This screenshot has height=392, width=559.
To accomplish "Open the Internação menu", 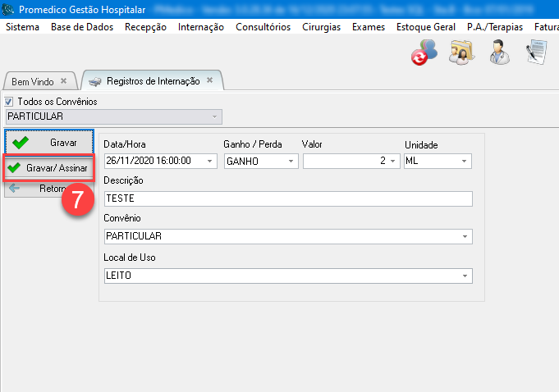I will (x=200, y=27).
